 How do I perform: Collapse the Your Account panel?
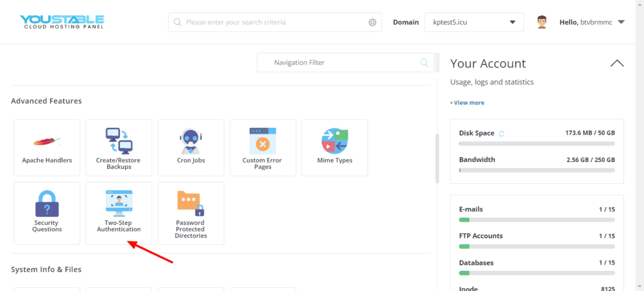(617, 63)
